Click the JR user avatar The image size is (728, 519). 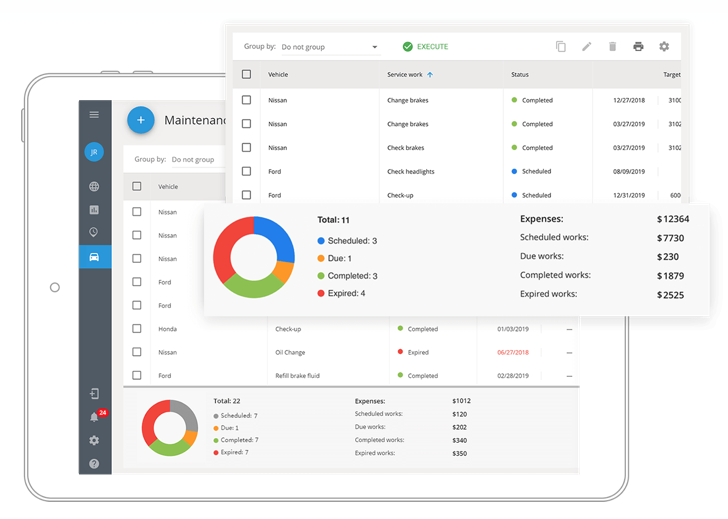pos(94,152)
